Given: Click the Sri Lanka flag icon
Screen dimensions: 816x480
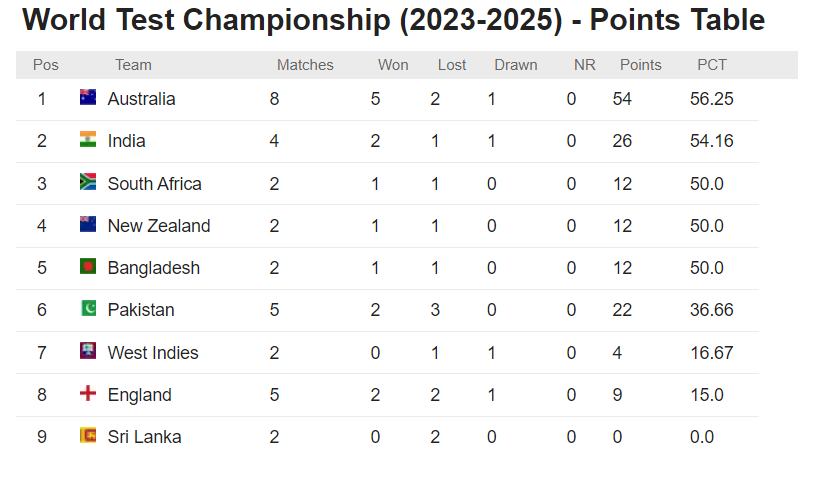Looking at the screenshot, I should point(88,436).
